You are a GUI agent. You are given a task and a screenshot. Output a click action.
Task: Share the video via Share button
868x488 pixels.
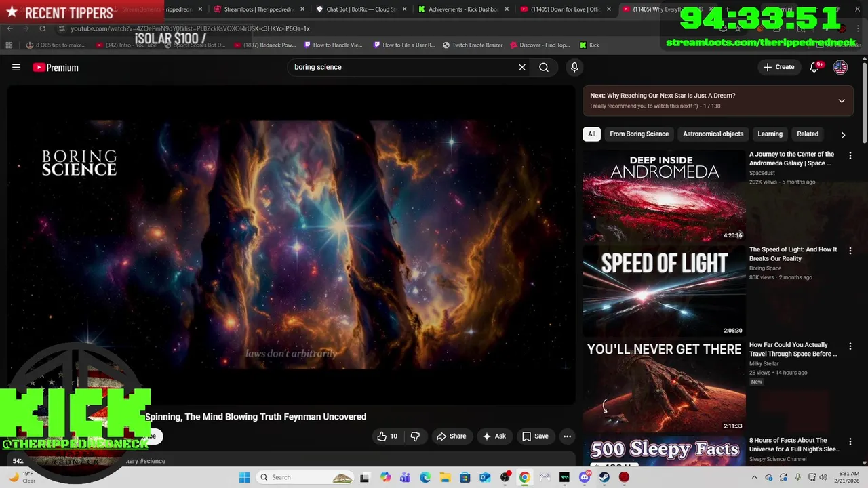click(x=452, y=436)
